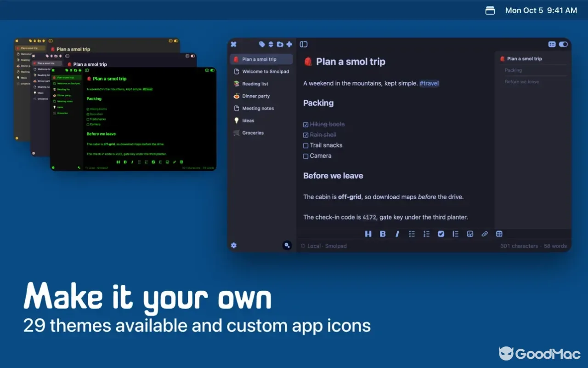Click the bold icon in the green theme window
The height and width of the screenshot is (368, 588).
[125, 162]
